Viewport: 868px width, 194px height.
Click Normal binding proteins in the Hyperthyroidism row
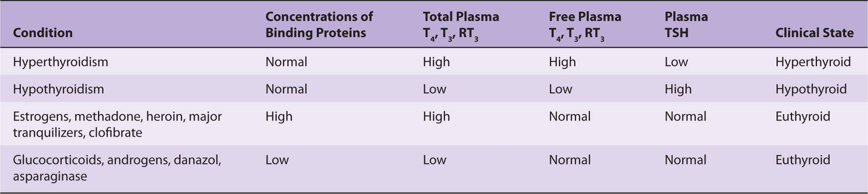coord(286,62)
